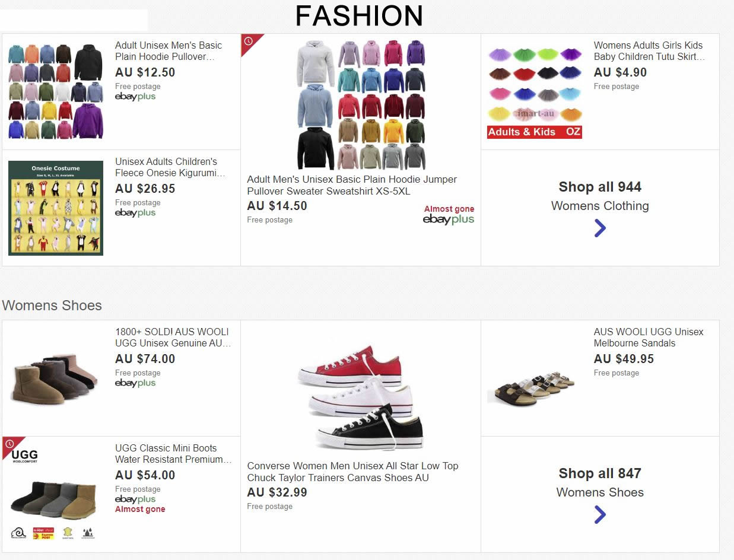734x560 pixels.
Task: Select the Womens Shoes section heading
Action: [52, 306]
